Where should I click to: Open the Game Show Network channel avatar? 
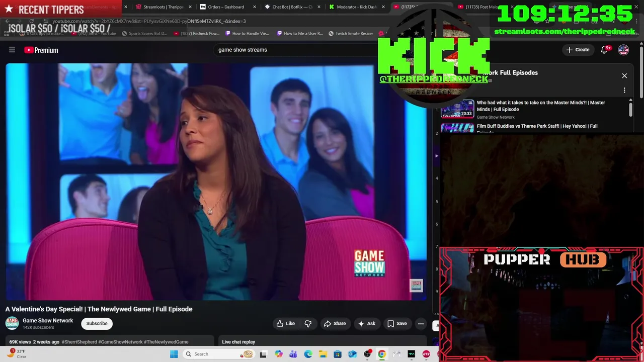[x=12, y=323]
